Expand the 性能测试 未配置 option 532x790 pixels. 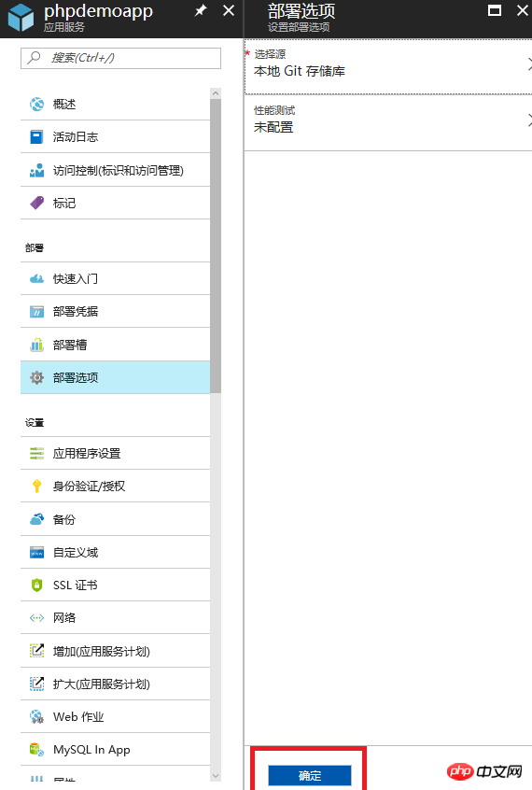point(388,122)
